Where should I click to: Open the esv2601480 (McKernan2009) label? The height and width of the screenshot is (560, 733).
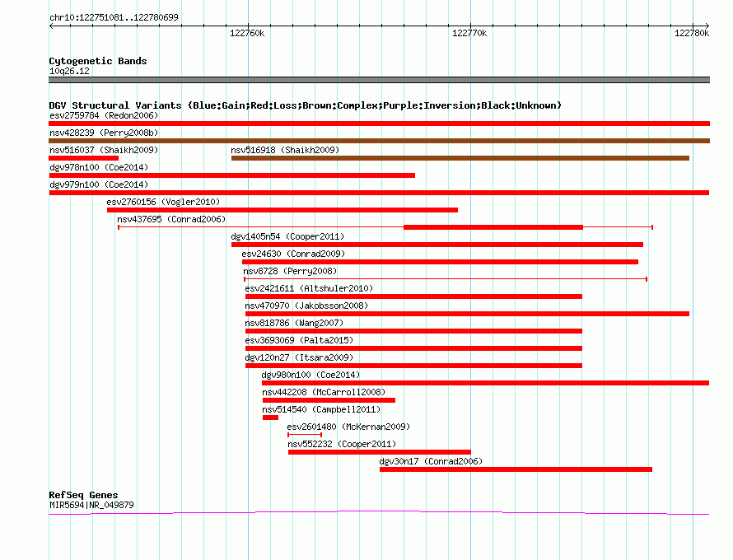click(x=348, y=427)
